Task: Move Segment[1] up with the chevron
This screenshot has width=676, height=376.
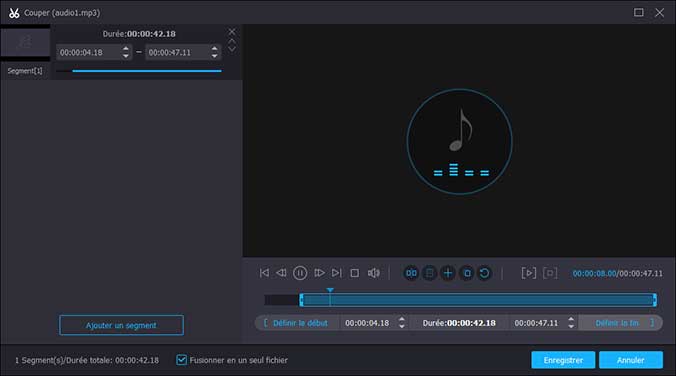Action: (232, 41)
